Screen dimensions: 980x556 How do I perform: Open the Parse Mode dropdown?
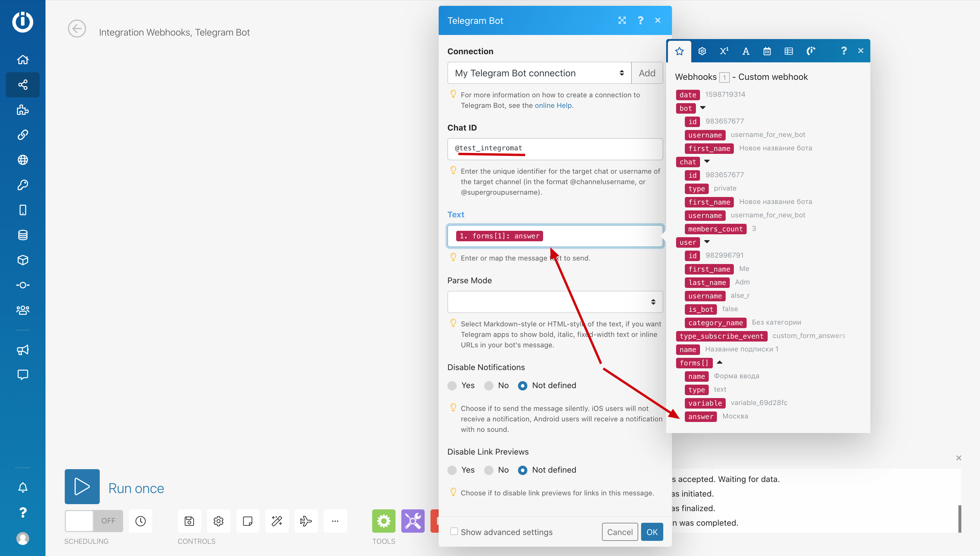(x=555, y=302)
